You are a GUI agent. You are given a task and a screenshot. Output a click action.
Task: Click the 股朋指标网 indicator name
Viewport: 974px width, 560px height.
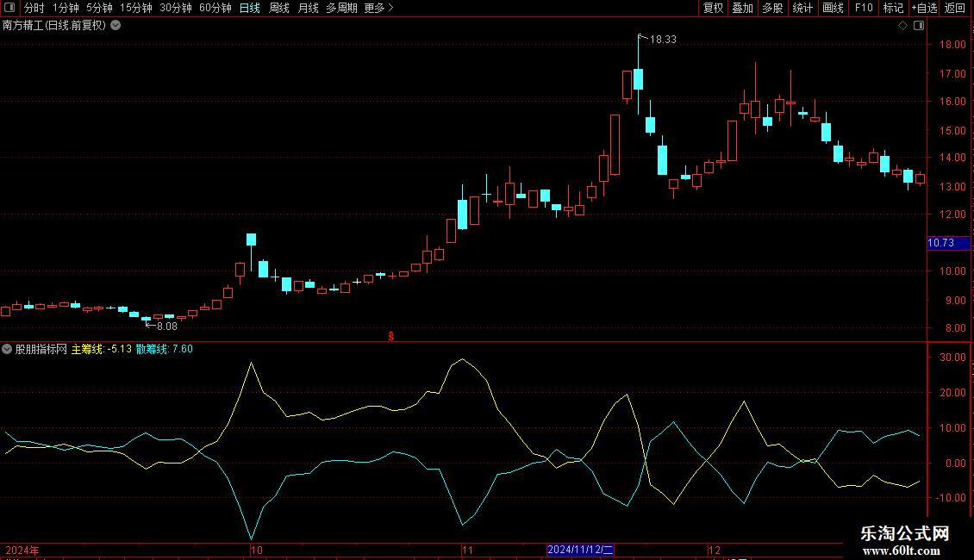tap(41, 349)
